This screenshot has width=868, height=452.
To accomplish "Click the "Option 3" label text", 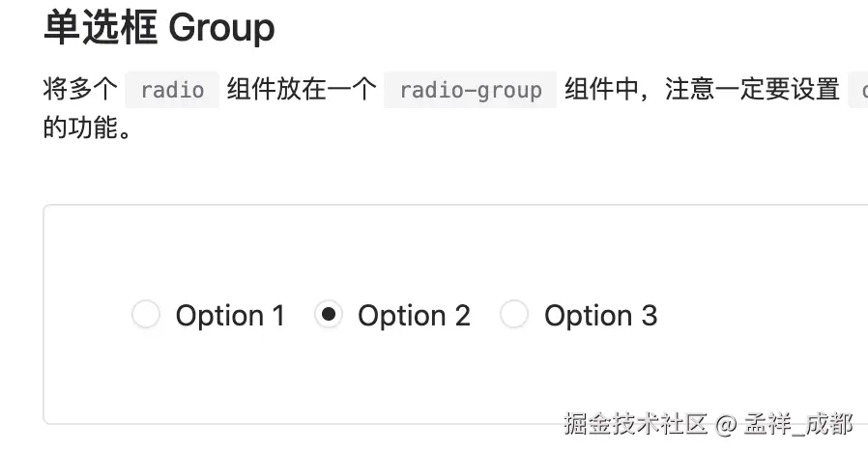I will point(600,316).
